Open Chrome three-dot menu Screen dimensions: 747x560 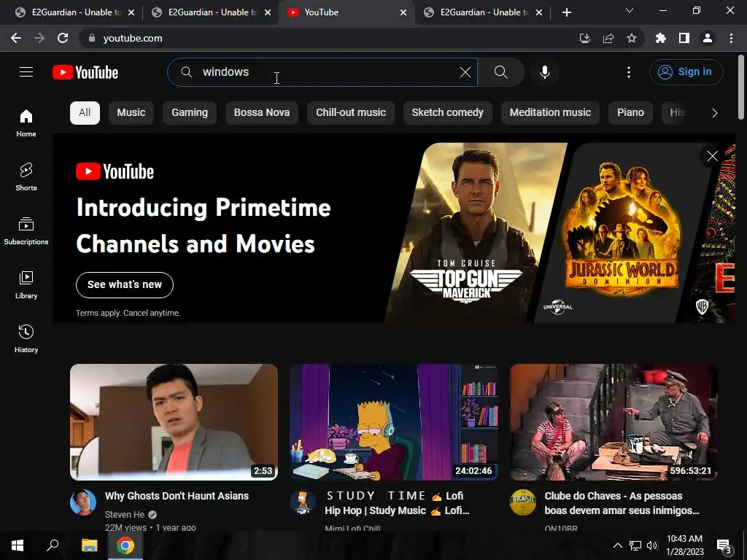tap(731, 38)
